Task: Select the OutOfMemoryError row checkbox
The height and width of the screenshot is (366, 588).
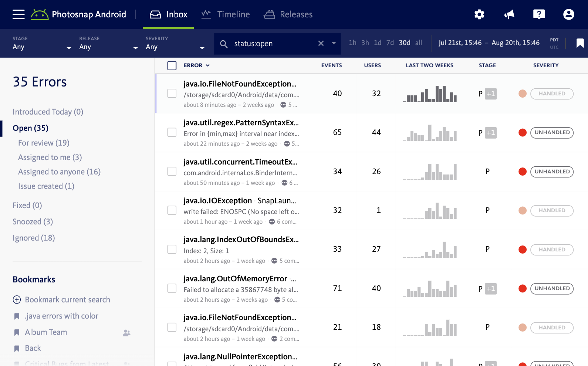Action: (x=172, y=288)
